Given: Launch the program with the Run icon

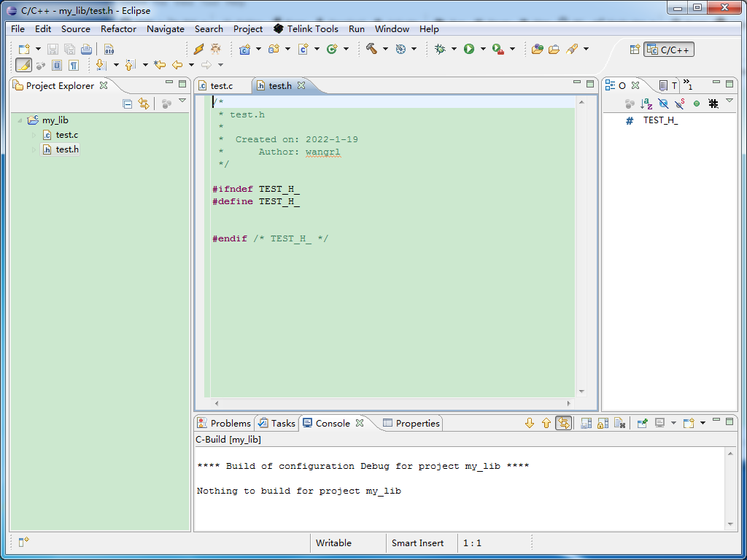Looking at the screenshot, I should point(468,49).
